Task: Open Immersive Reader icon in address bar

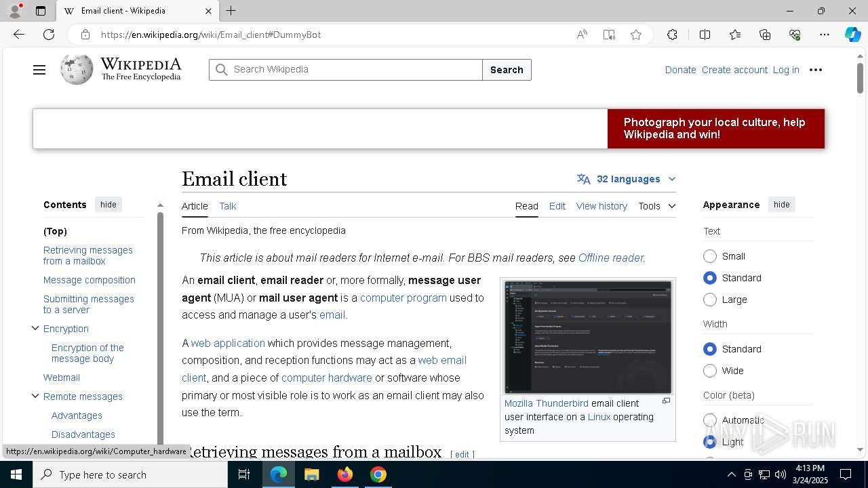Action: pyautogui.click(x=609, y=35)
